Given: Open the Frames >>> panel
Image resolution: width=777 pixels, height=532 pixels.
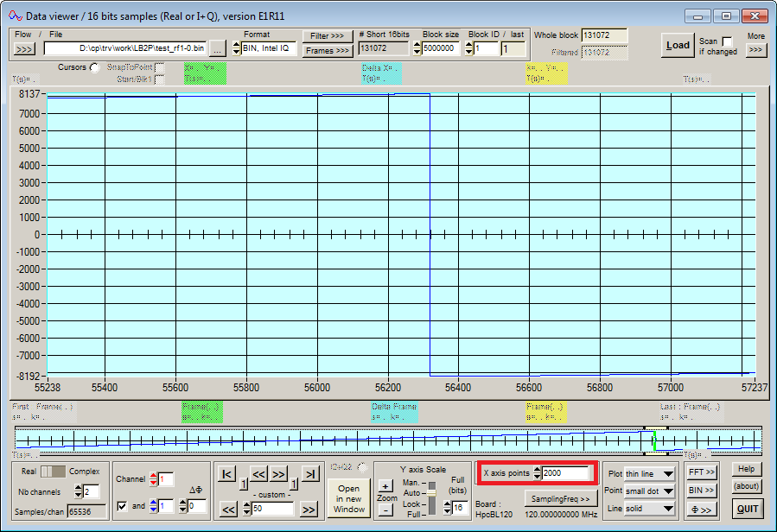Looking at the screenshot, I should [x=327, y=51].
